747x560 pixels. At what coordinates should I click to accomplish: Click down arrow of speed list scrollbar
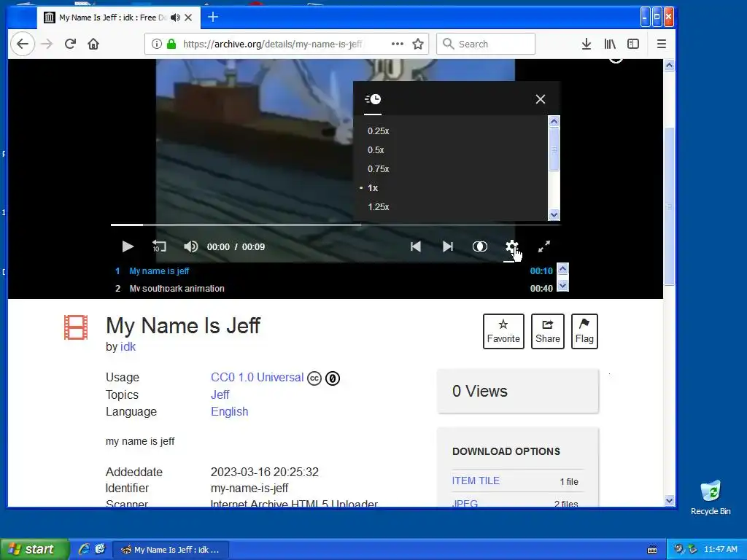click(554, 215)
